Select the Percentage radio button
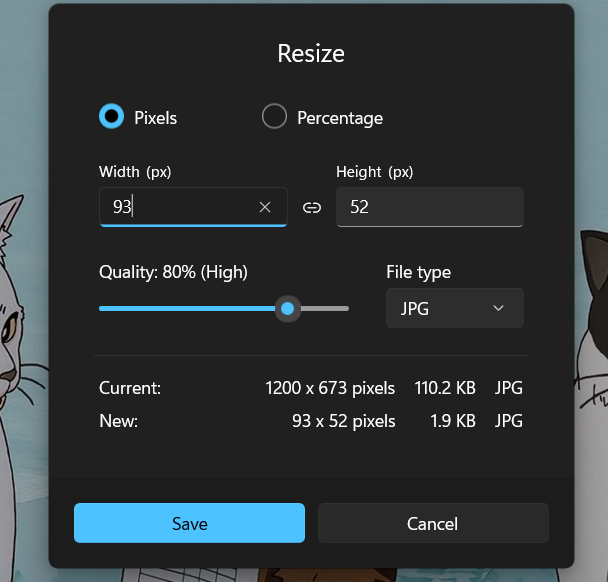 (274, 117)
